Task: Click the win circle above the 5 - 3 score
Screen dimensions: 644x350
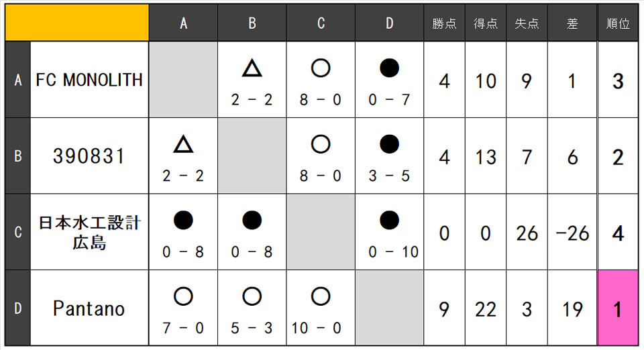Action: [252, 296]
